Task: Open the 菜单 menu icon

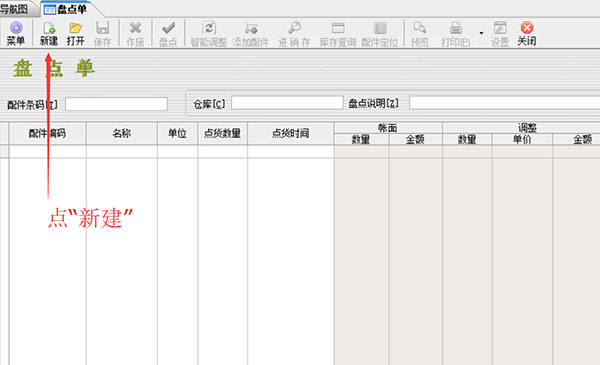Action: (16, 28)
